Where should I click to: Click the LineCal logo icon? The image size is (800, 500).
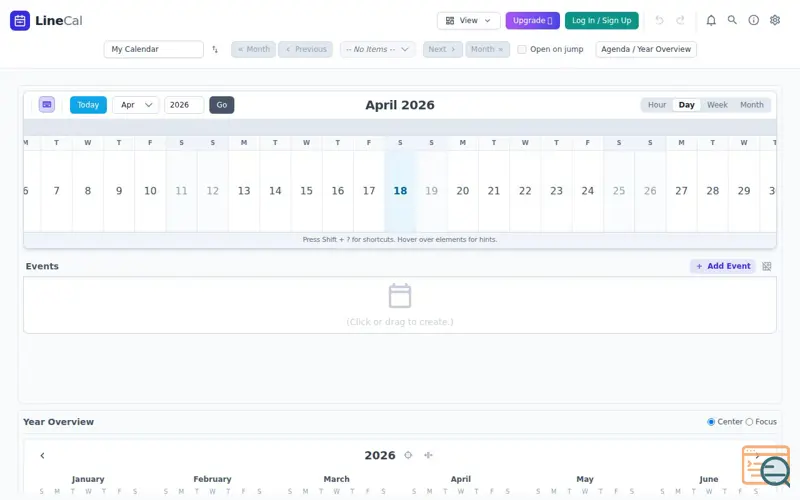tap(20, 20)
